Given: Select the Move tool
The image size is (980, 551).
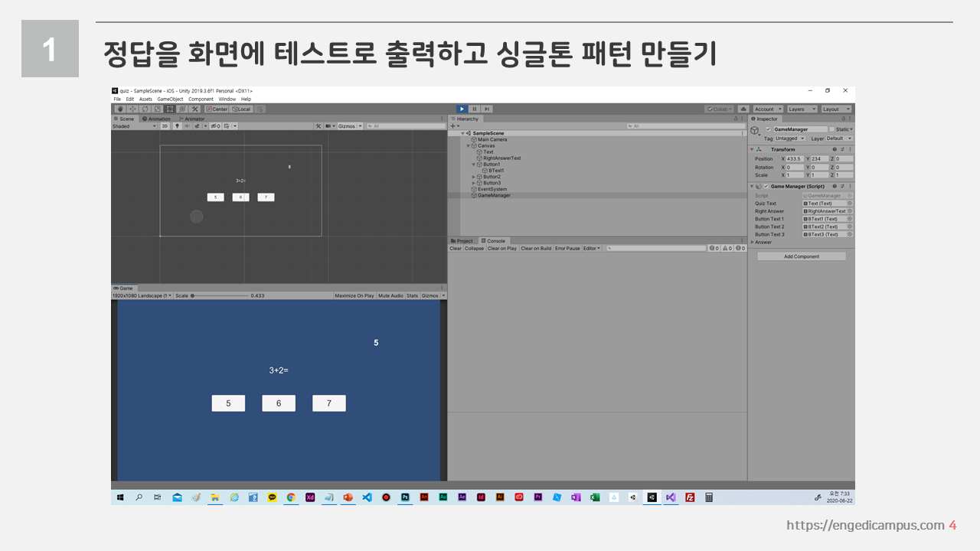Looking at the screenshot, I should (132, 109).
